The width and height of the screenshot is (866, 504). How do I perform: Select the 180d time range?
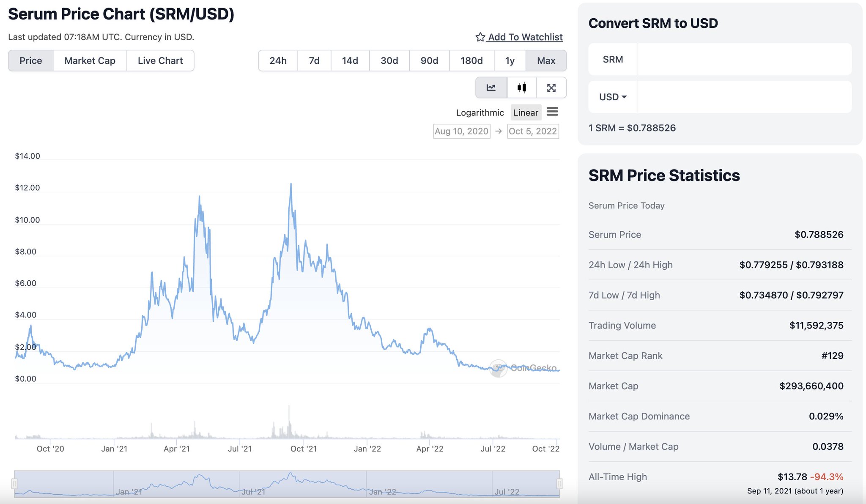[x=471, y=60]
